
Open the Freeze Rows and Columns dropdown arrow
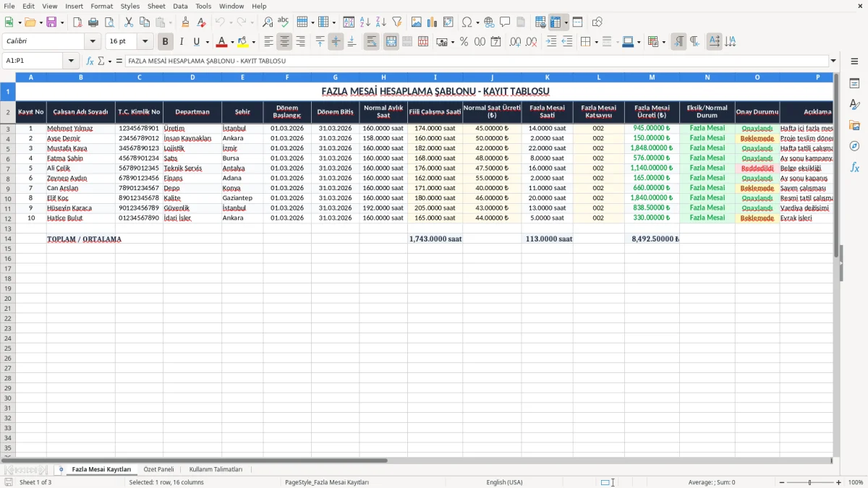tap(566, 22)
